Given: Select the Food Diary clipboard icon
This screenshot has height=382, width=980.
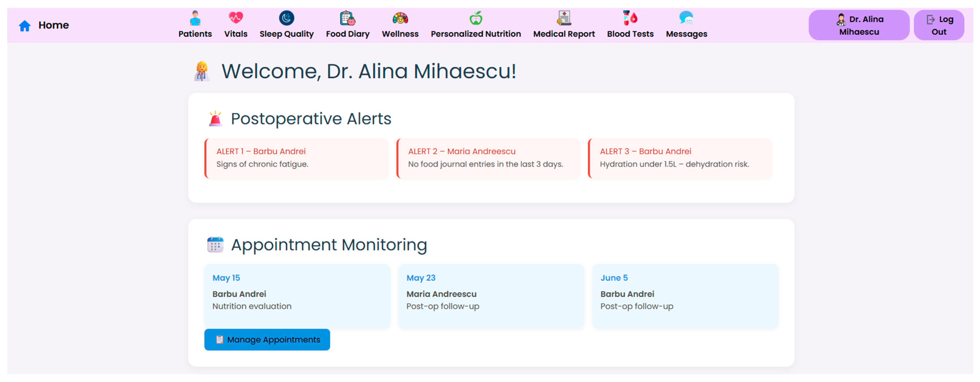Looking at the screenshot, I should coord(347,18).
